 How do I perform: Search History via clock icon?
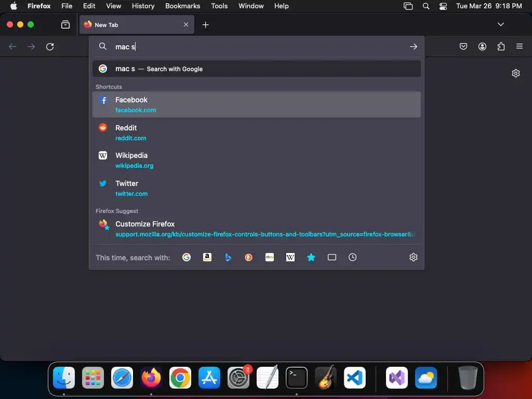pos(353,257)
